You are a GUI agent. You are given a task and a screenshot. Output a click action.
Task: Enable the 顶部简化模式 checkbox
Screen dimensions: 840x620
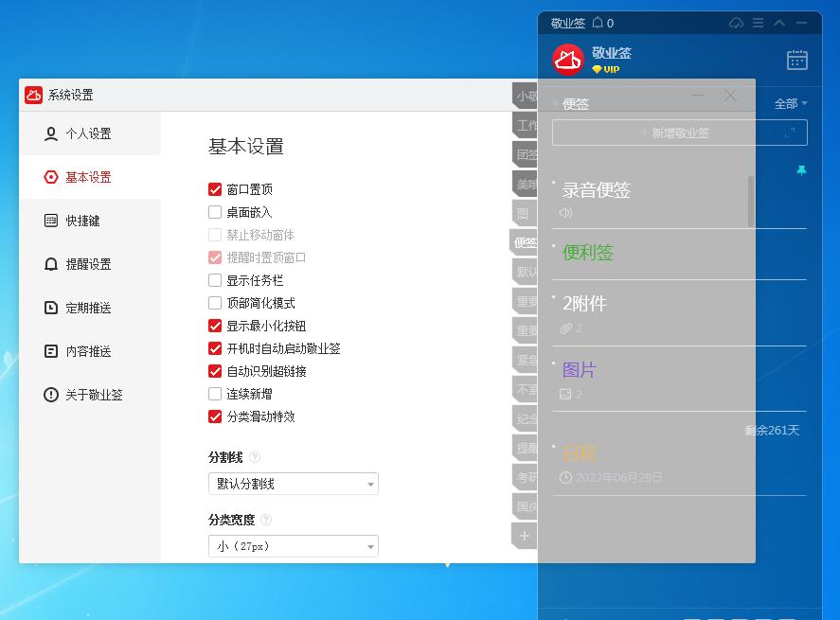tap(215, 303)
